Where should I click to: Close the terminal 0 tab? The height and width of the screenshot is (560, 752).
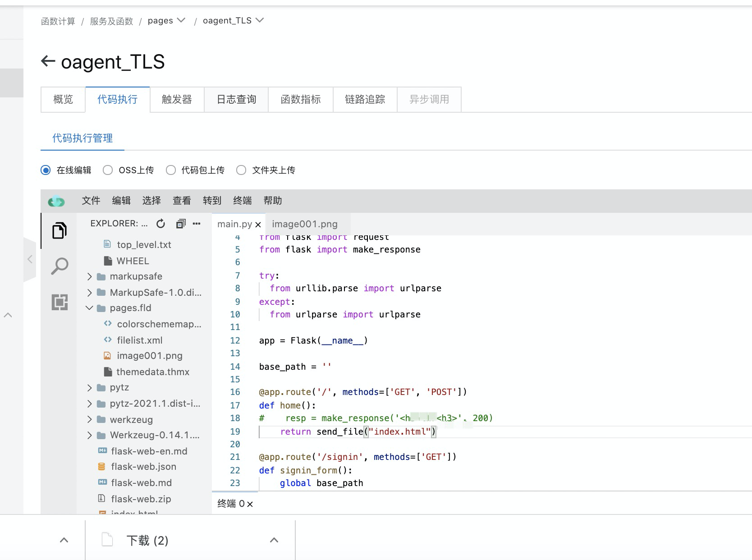(250, 504)
